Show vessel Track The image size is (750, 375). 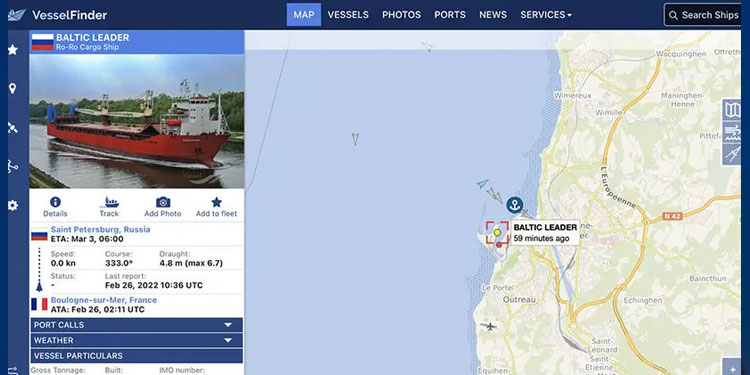click(109, 207)
